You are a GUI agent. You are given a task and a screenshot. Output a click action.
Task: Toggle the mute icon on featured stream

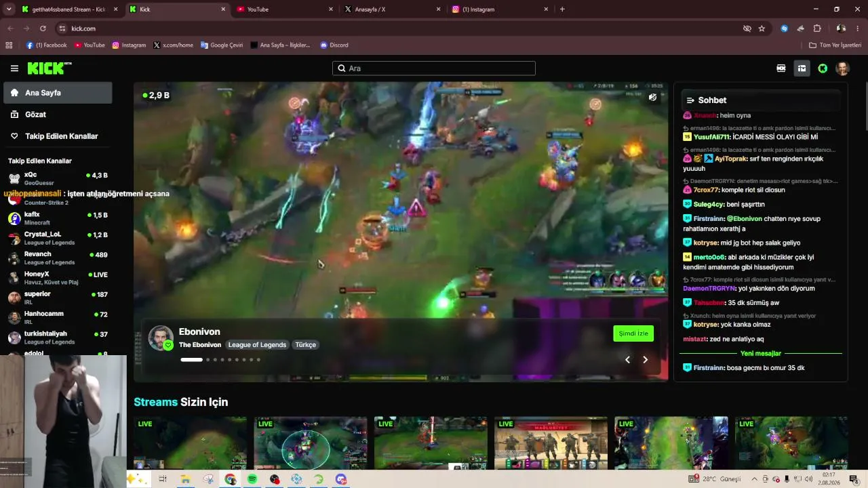[x=652, y=97]
